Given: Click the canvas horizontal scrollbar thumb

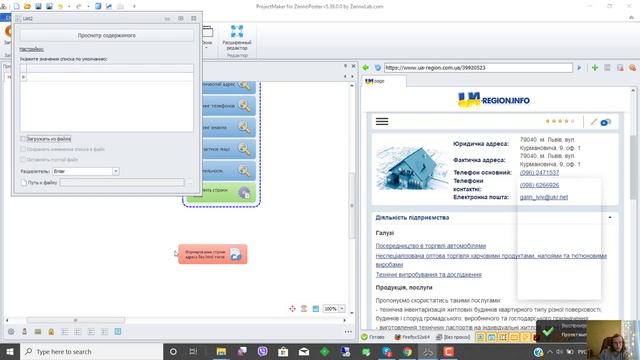Looking at the screenshot, I should point(76,320).
